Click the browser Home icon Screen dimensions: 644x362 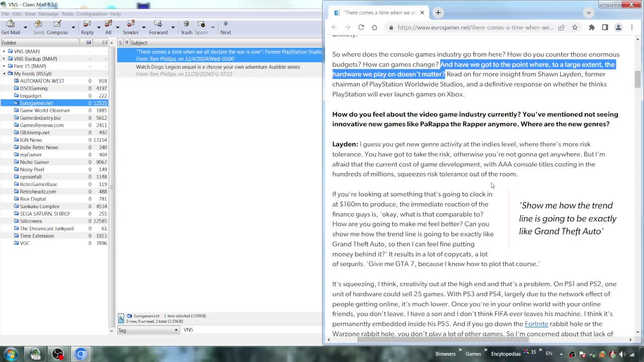pyautogui.click(x=374, y=27)
